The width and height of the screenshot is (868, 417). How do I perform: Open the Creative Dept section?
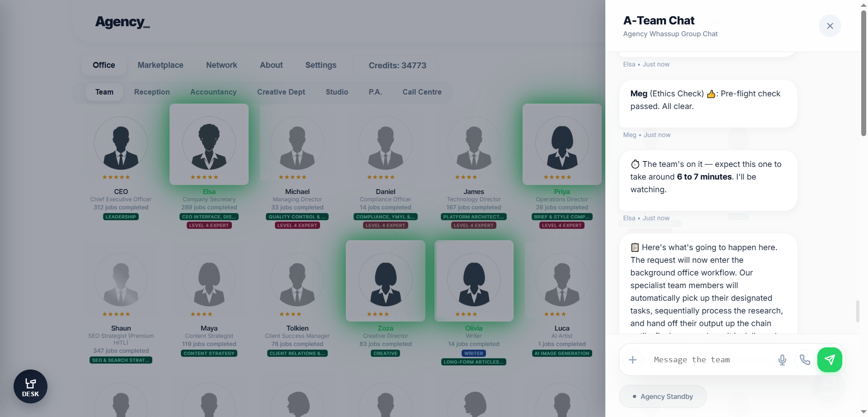click(281, 92)
